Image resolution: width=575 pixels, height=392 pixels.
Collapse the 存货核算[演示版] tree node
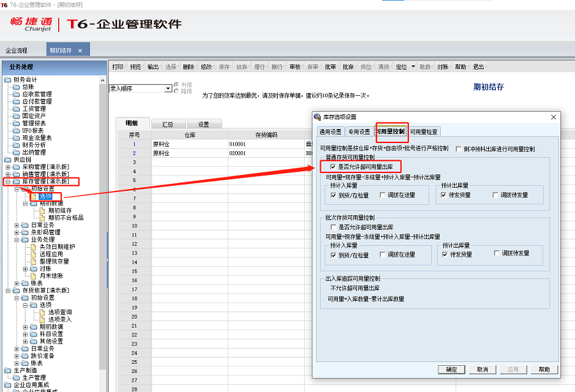point(8,290)
